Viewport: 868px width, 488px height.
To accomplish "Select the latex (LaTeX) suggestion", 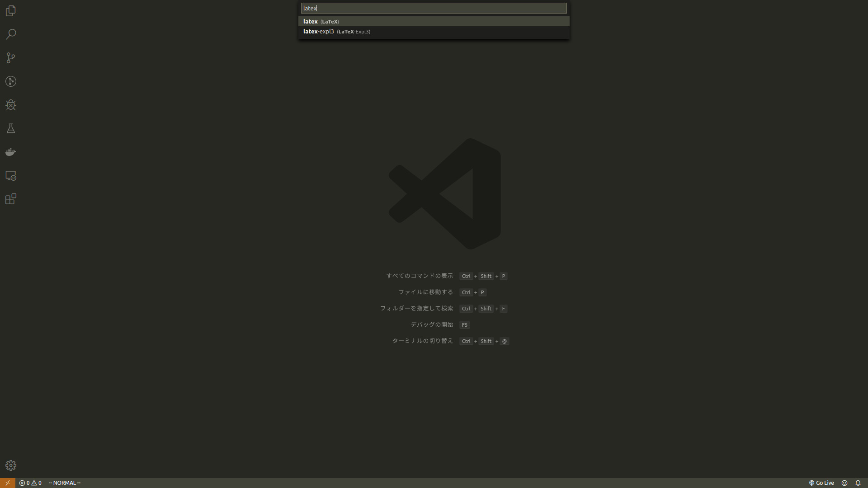I will coord(321,22).
